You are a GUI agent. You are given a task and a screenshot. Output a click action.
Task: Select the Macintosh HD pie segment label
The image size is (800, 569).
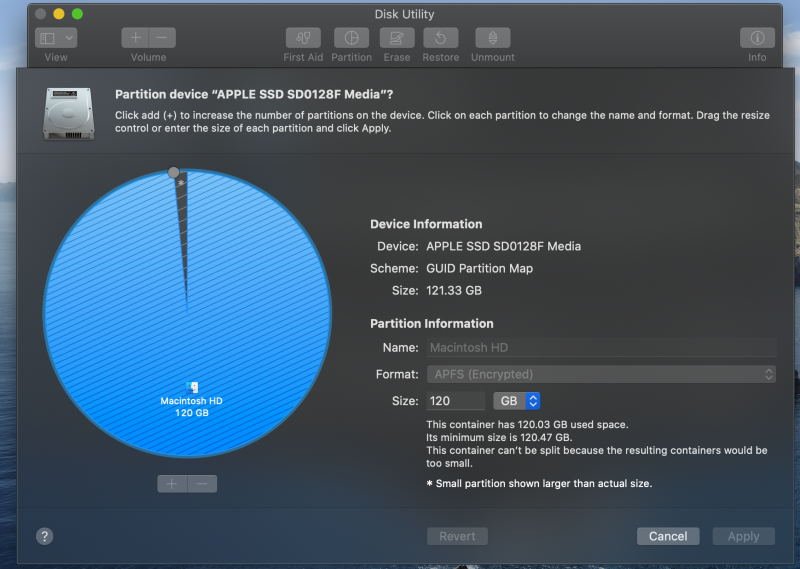(191, 407)
